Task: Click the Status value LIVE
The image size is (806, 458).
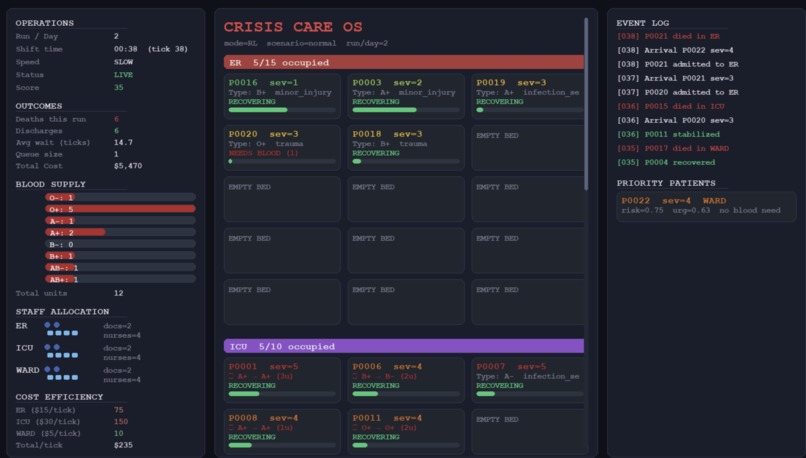Action: click(x=123, y=75)
